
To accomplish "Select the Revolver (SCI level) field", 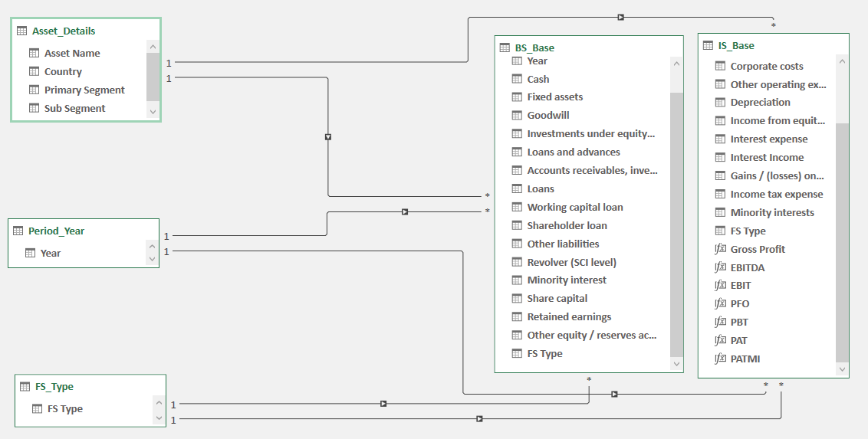I will click(x=572, y=262).
